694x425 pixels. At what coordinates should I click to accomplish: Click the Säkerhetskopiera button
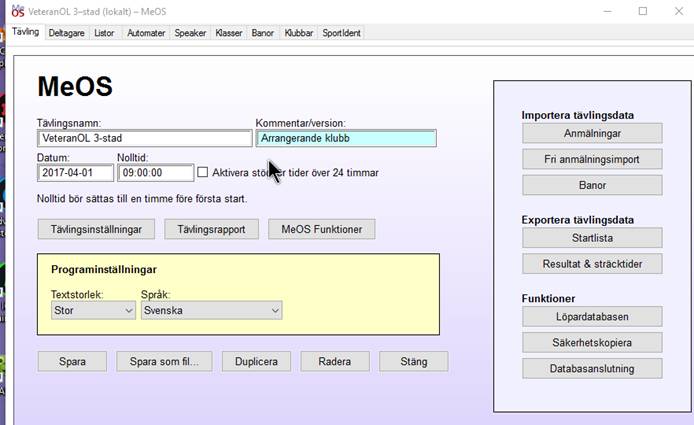tap(592, 343)
